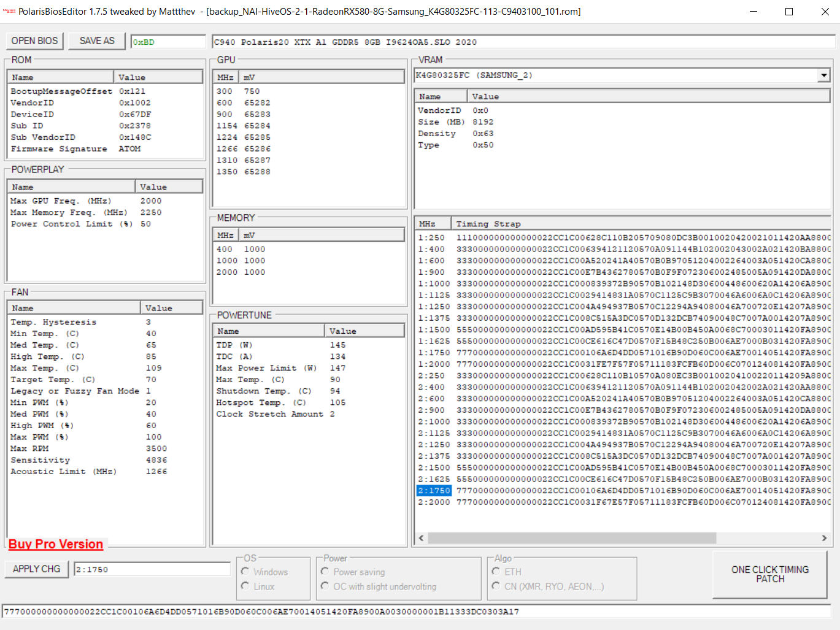Choose the Power saving option

(325, 572)
